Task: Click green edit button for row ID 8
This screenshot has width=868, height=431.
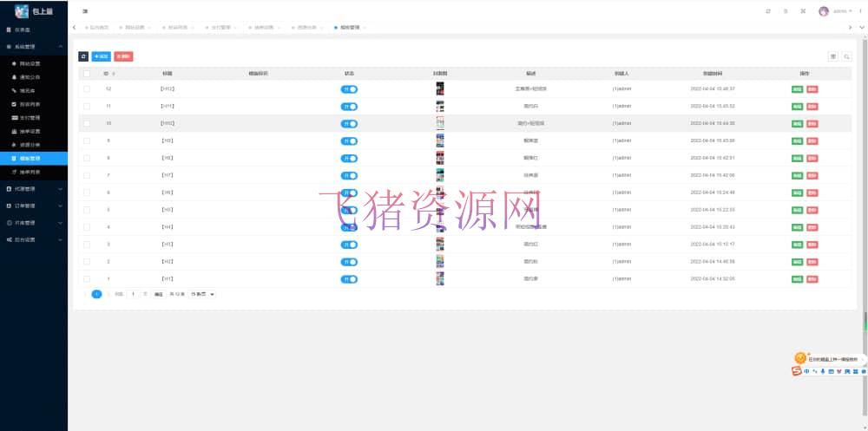Action: tap(797, 158)
